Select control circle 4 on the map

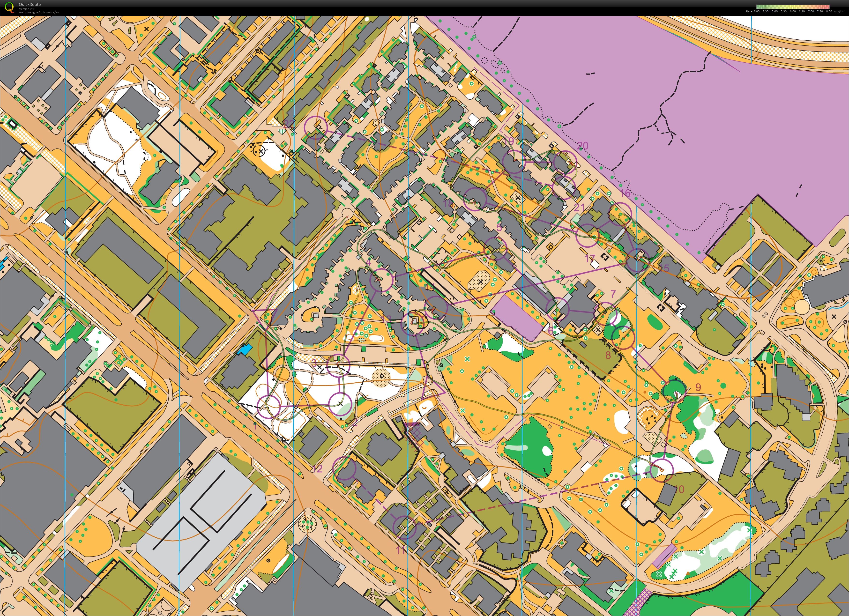point(381,280)
